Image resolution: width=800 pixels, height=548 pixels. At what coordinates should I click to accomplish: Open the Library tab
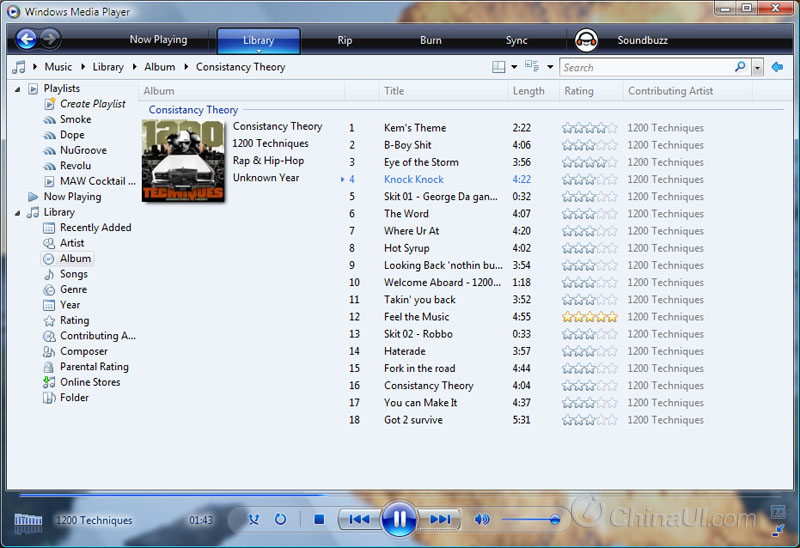tap(259, 41)
